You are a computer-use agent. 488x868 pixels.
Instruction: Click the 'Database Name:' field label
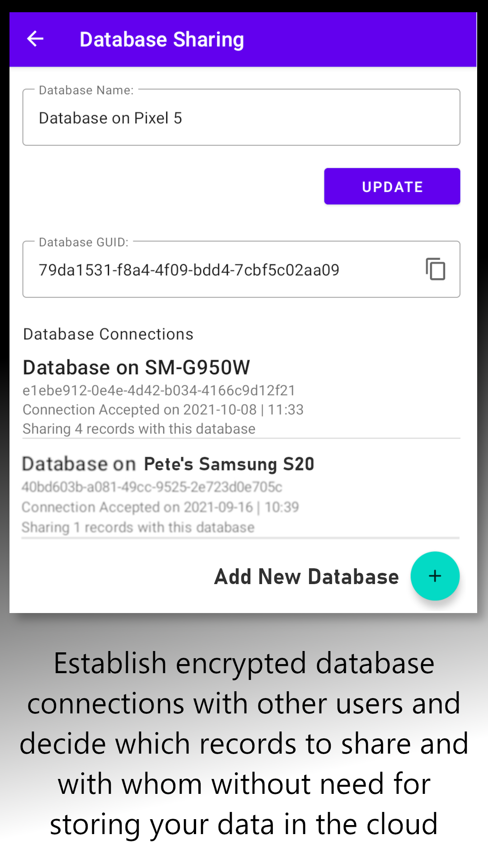click(86, 90)
